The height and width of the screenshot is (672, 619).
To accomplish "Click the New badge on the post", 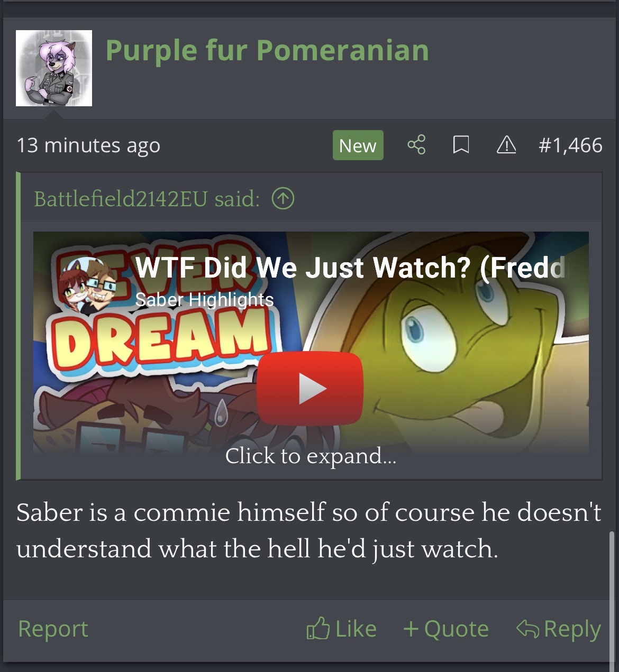I will tap(358, 145).
